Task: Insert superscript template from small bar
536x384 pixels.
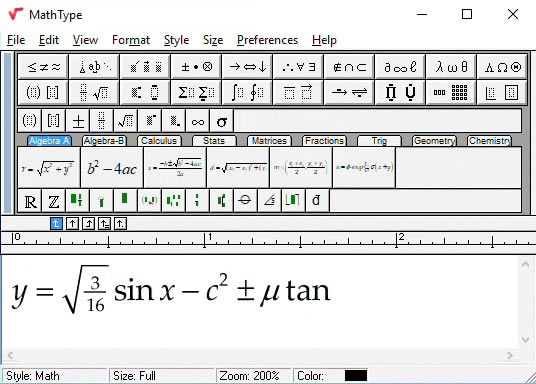Action: pos(150,121)
